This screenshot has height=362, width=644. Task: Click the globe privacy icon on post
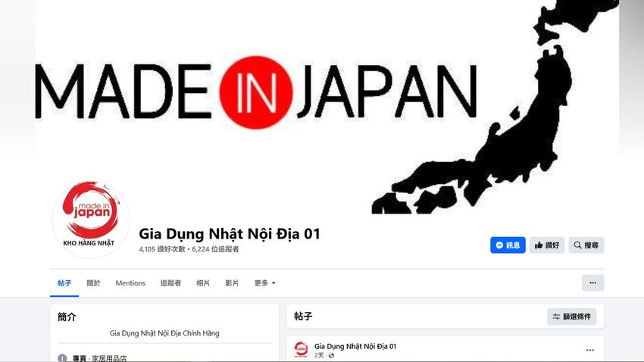pyautogui.click(x=331, y=355)
